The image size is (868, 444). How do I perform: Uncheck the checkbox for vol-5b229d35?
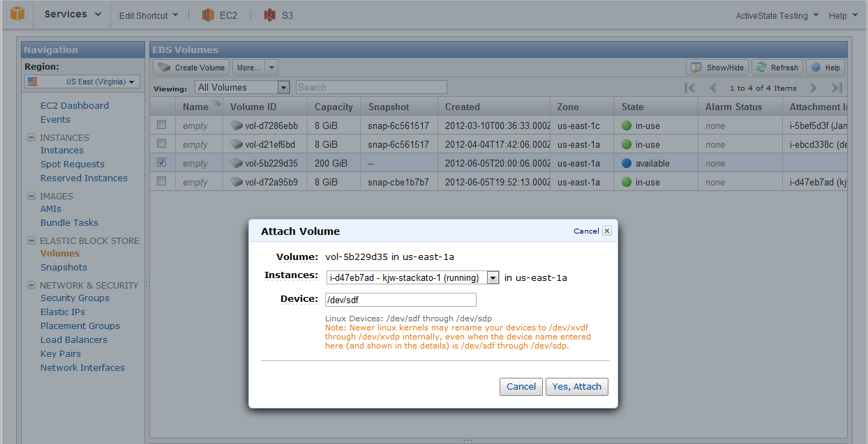tap(162, 162)
